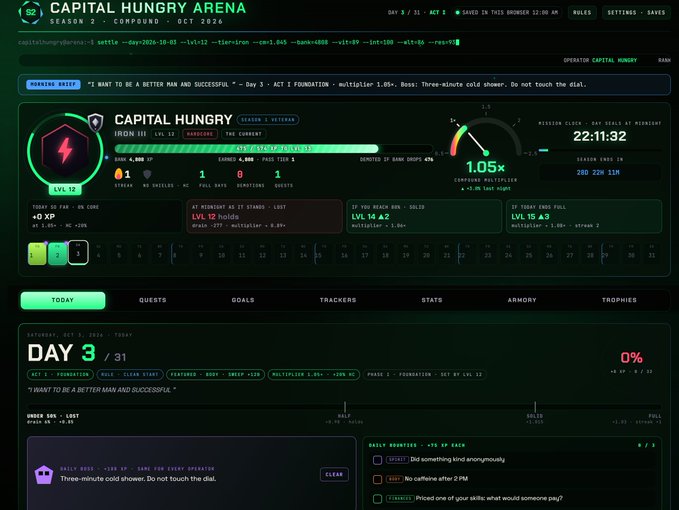Click the Full Days count stat

(x=202, y=174)
